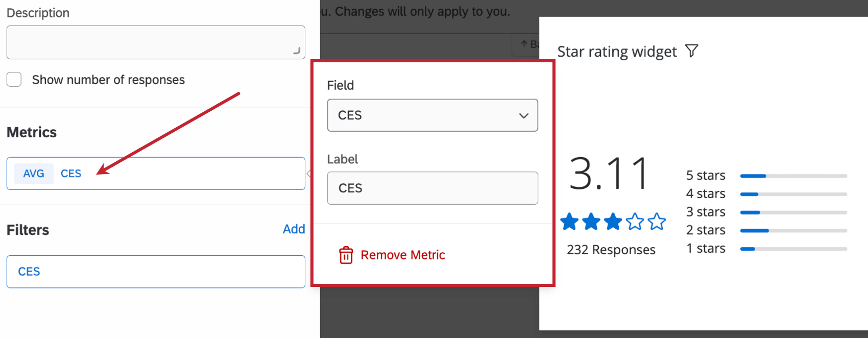Click the fourth empty star
This screenshot has width=868, height=338.
click(635, 222)
